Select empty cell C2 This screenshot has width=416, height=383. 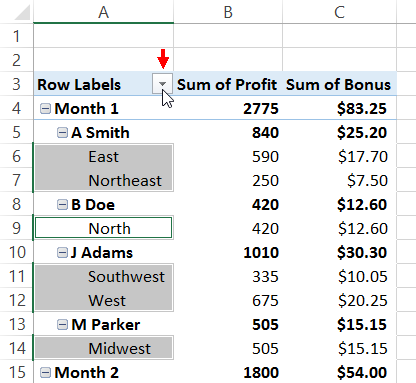coord(339,60)
